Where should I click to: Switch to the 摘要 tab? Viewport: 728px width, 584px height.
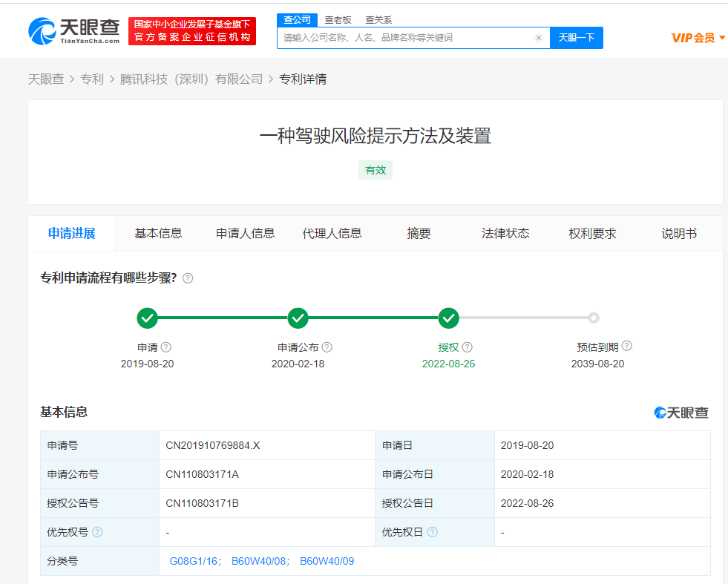click(419, 234)
